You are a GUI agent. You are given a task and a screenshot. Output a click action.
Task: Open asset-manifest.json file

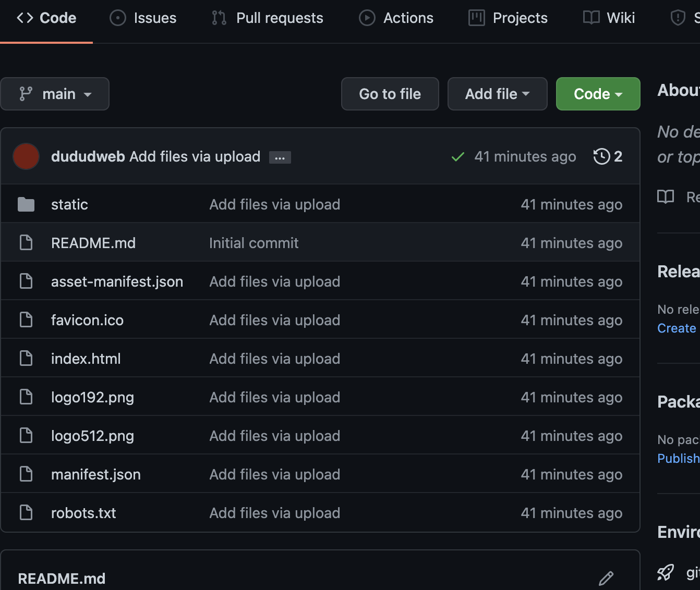pos(117,281)
